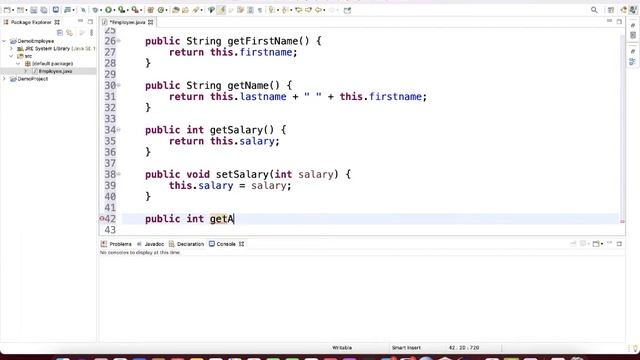Screen dimensions: 640x360
Task: Open the Run configurations dropdown arrow
Action: click(x=114, y=10)
